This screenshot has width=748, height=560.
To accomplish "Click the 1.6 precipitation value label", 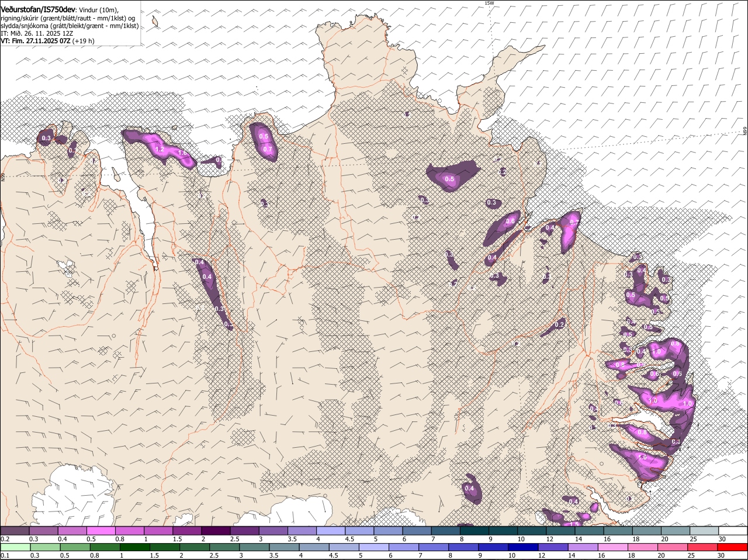I will [x=182, y=153].
